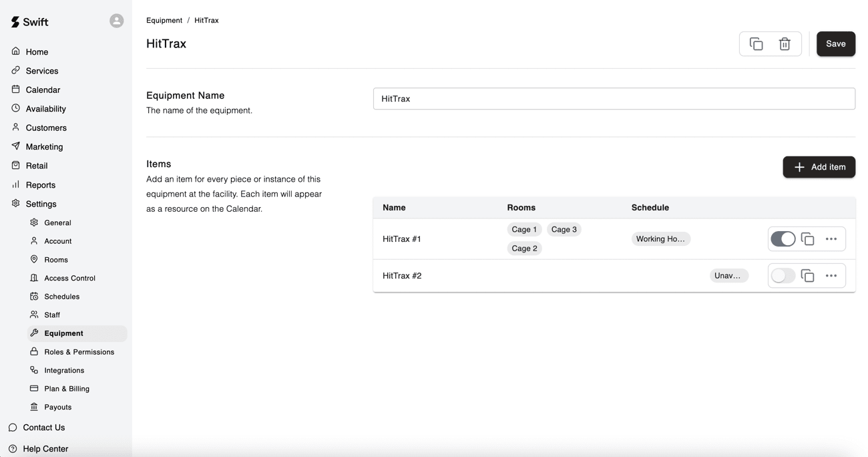Viewport: 868px width, 457px height.
Task: Click the Reports bar chart icon
Action: click(x=16, y=184)
